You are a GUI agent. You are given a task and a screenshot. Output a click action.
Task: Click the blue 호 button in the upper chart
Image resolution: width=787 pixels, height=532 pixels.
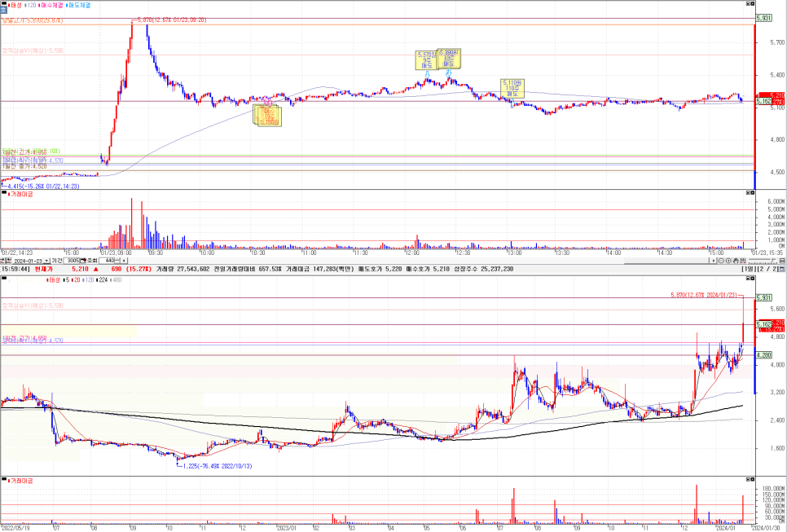(3, 9)
